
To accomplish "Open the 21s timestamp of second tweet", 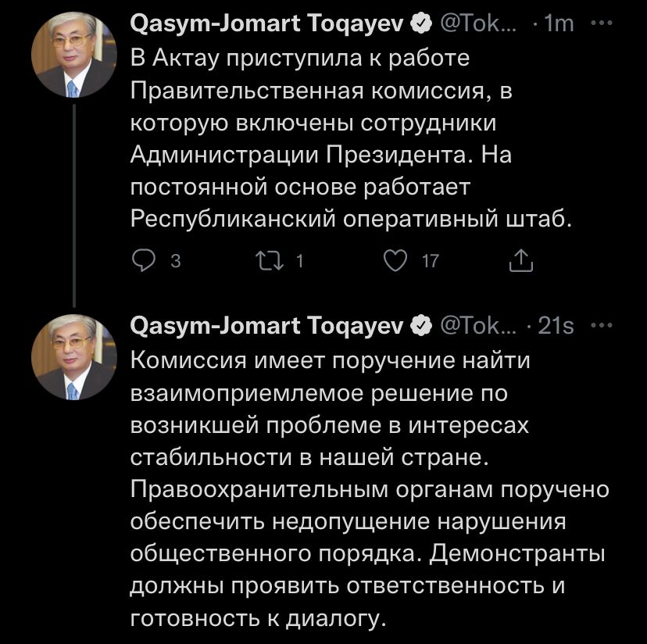I will point(556,326).
